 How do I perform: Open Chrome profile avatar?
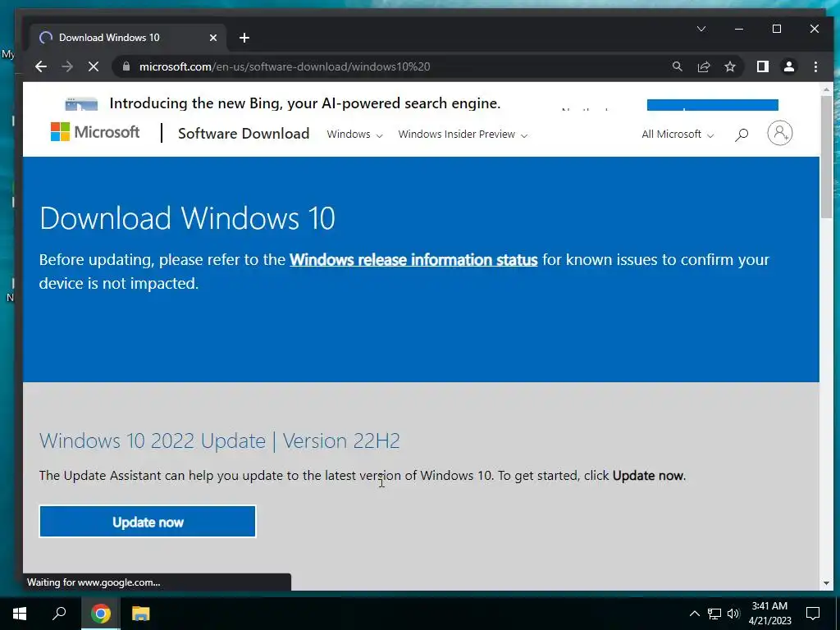(788, 66)
